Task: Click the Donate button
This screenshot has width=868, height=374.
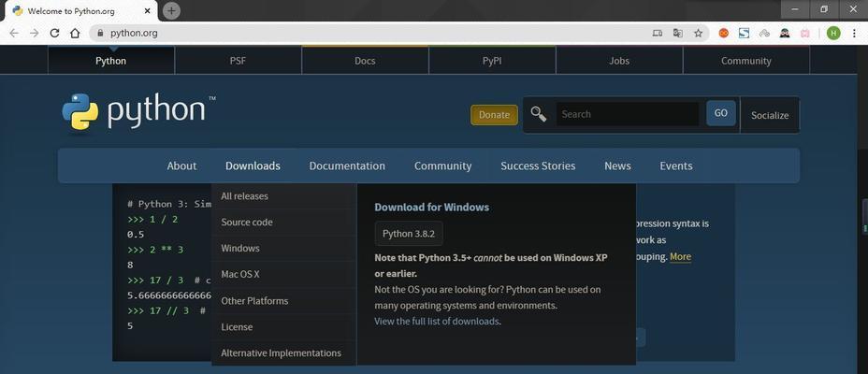Action: coord(494,115)
